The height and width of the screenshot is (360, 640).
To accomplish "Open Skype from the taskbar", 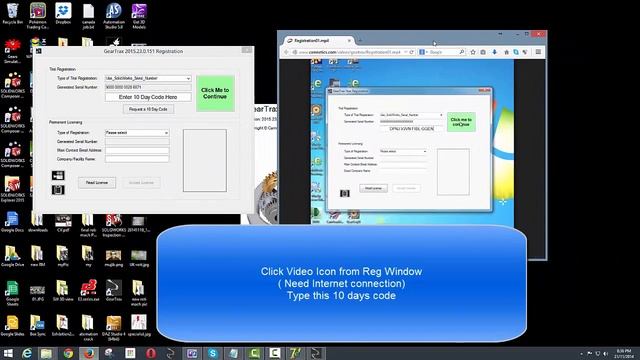I will click(213, 353).
